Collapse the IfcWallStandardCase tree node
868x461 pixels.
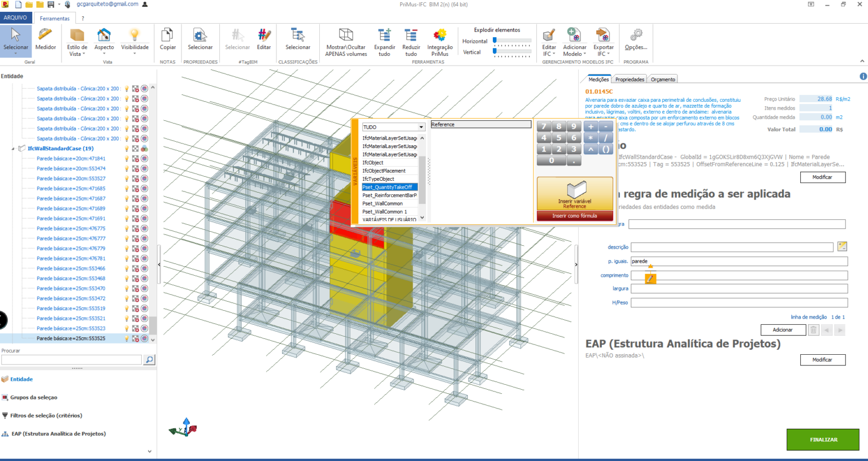click(x=12, y=148)
